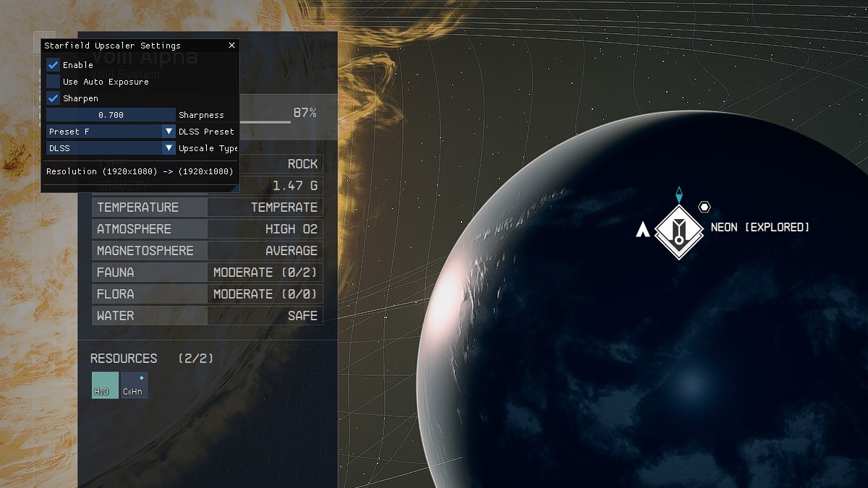Click the Neon [EXPLORED] label
This screenshot has width=868, height=488.
[760, 226]
